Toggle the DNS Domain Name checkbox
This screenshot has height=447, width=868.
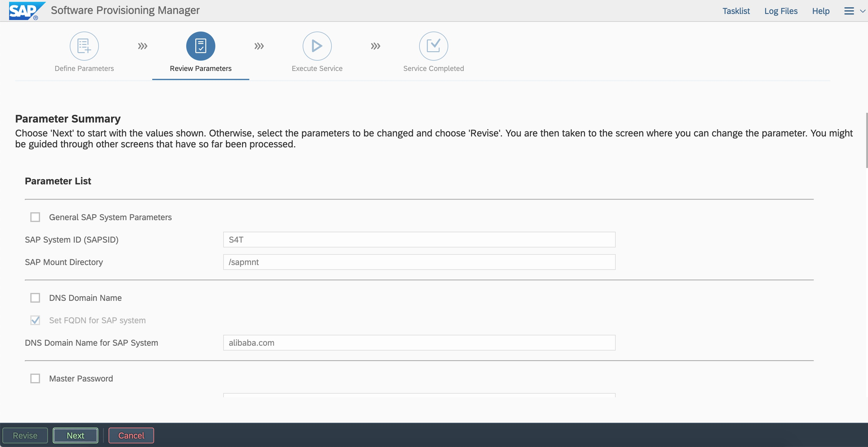(x=35, y=297)
